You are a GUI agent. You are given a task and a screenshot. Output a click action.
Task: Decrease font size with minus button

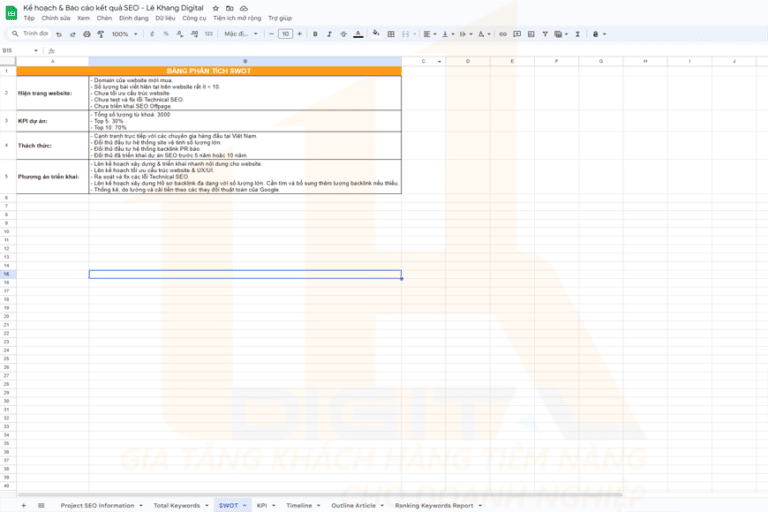[271, 34]
